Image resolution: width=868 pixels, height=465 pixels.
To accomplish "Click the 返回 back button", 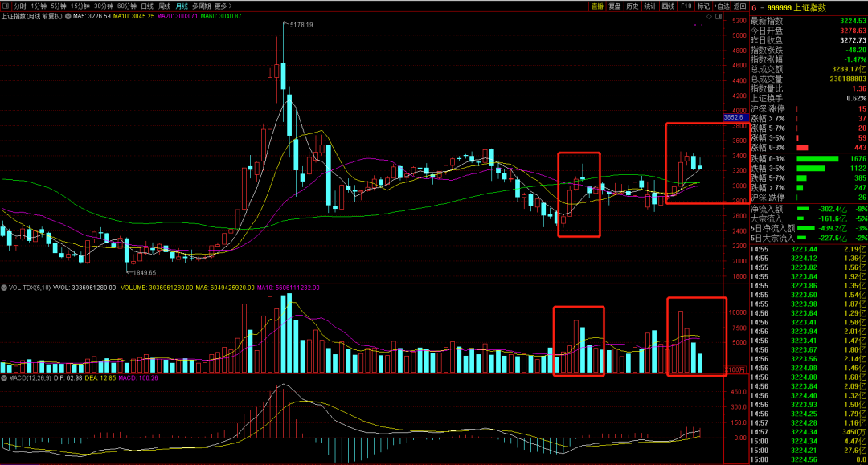I will (740, 6).
